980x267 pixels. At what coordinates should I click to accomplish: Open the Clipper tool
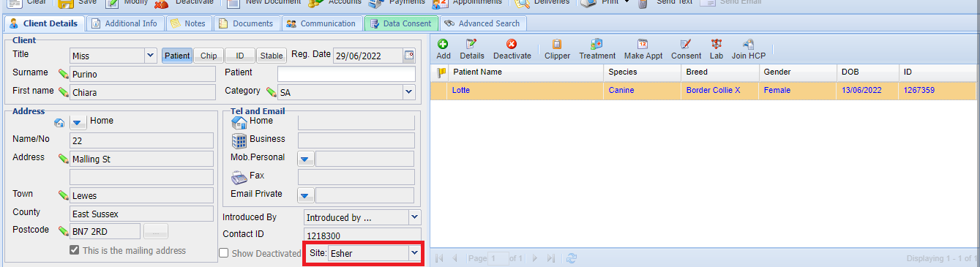[557, 44]
